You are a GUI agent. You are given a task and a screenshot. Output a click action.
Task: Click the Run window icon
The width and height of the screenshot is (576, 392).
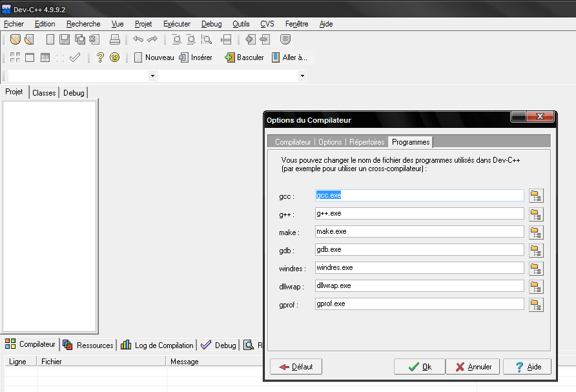[x=30, y=57]
